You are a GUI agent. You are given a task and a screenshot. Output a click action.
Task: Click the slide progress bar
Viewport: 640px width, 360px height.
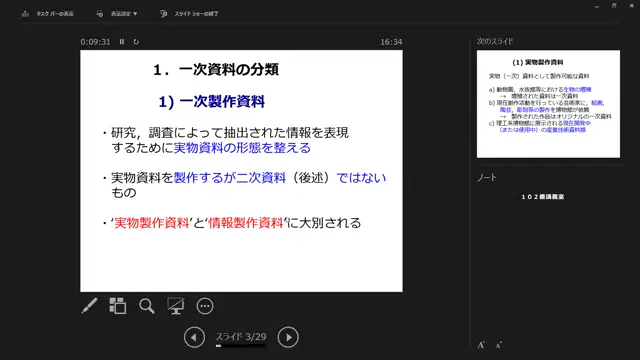[241, 346]
